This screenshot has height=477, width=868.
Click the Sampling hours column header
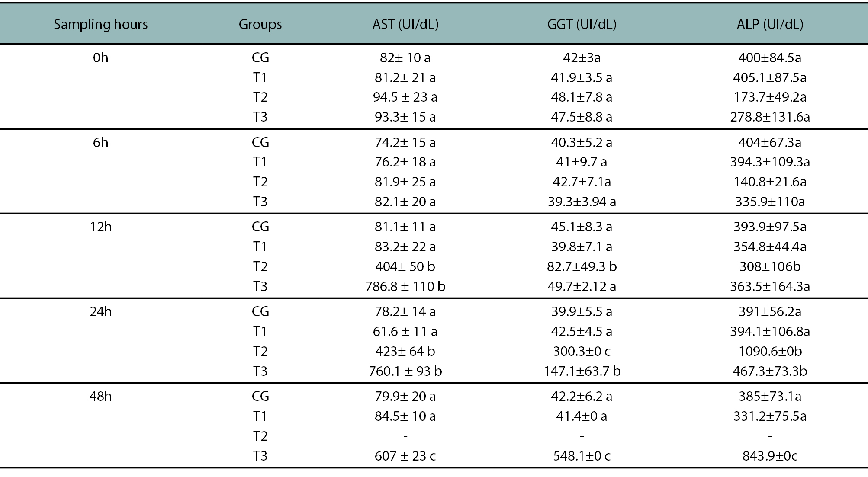(x=100, y=24)
